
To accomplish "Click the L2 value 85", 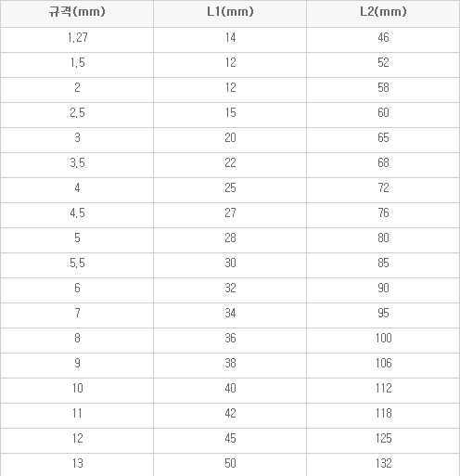I will [383, 263].
